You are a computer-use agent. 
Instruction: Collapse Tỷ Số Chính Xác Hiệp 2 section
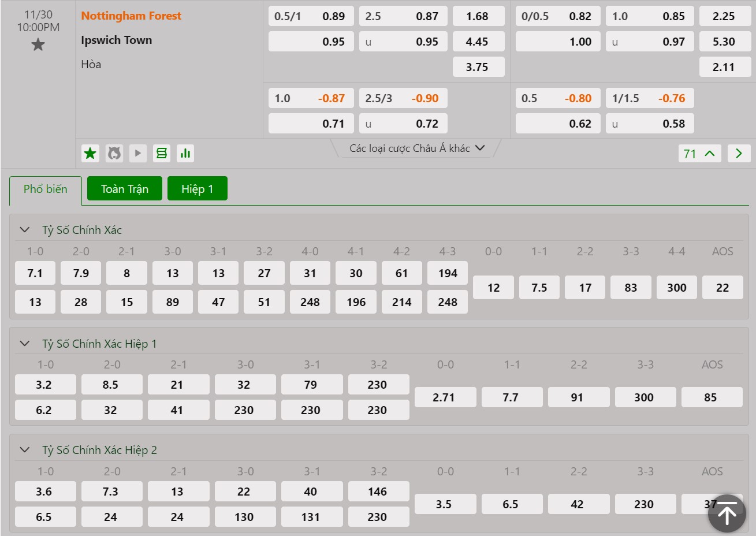coord(25,450)
